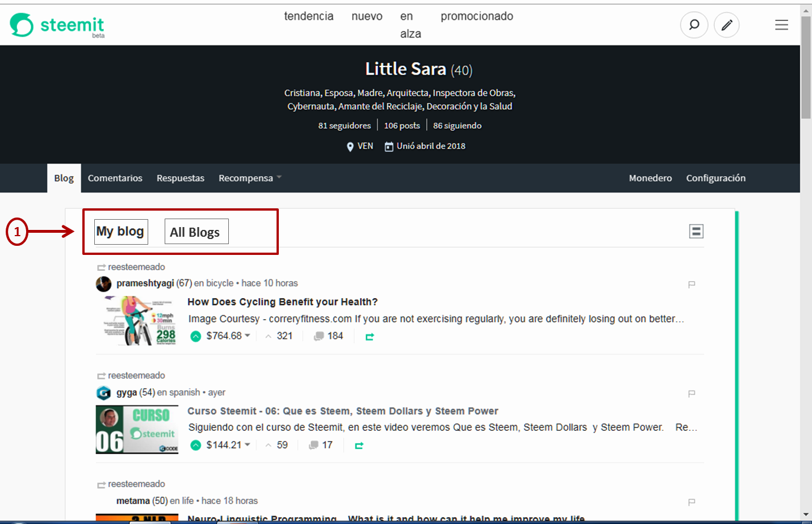812x524 pixels.
Task: Open the bicycle tag link
Action: pos(220,283)
